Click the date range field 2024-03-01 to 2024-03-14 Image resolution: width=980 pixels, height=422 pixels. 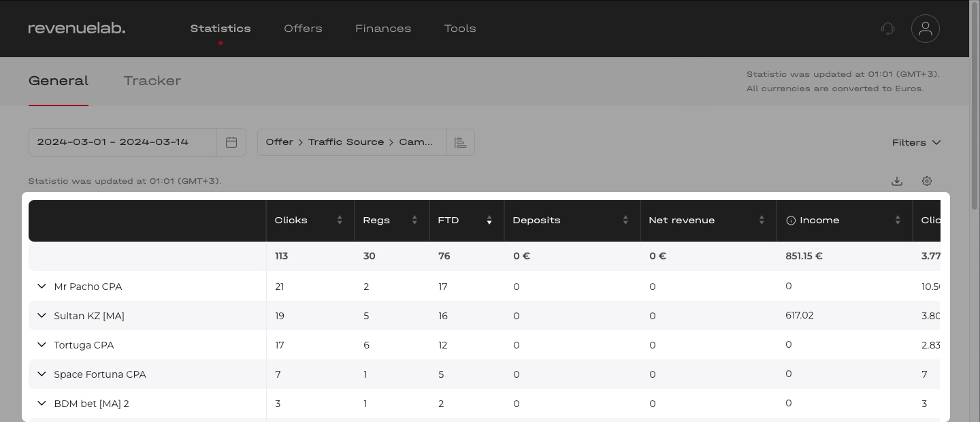click(x=112, y=142)
